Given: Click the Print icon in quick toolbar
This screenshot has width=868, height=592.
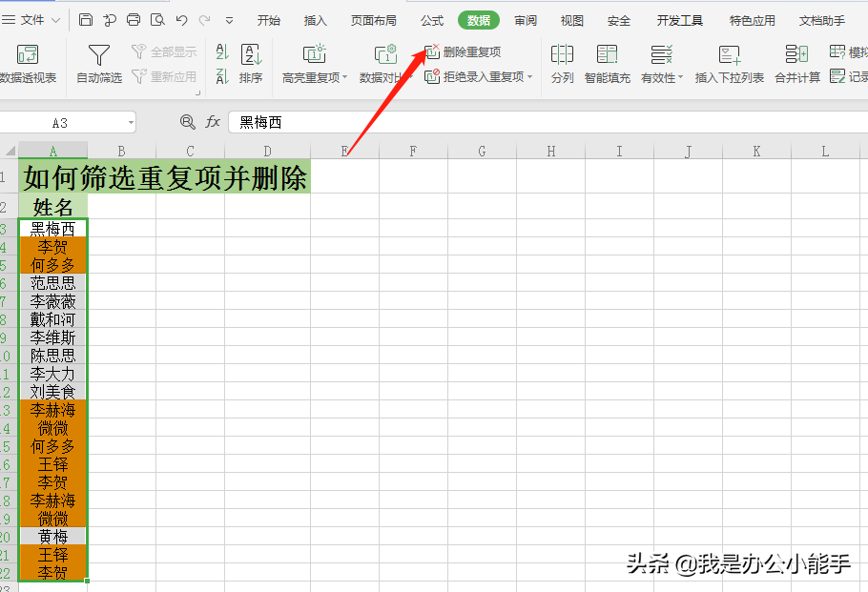Looking at the screenshot, I should tap(134, 20).
